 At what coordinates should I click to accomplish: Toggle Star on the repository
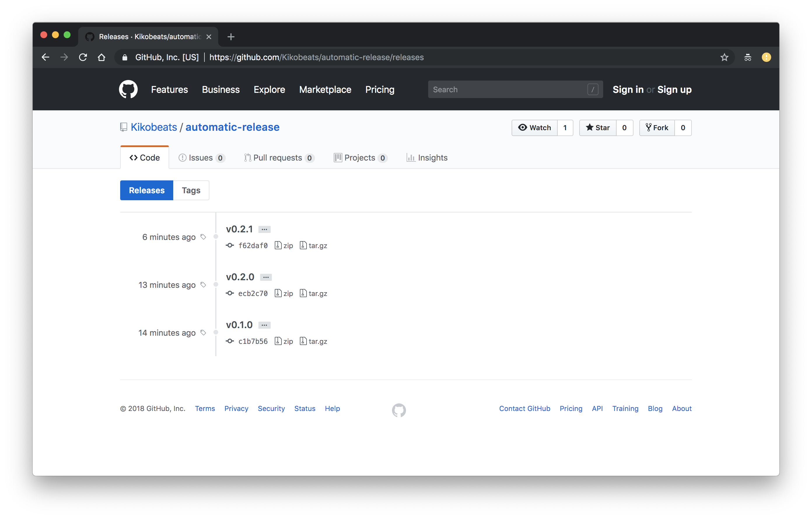(x=598, y=128)
